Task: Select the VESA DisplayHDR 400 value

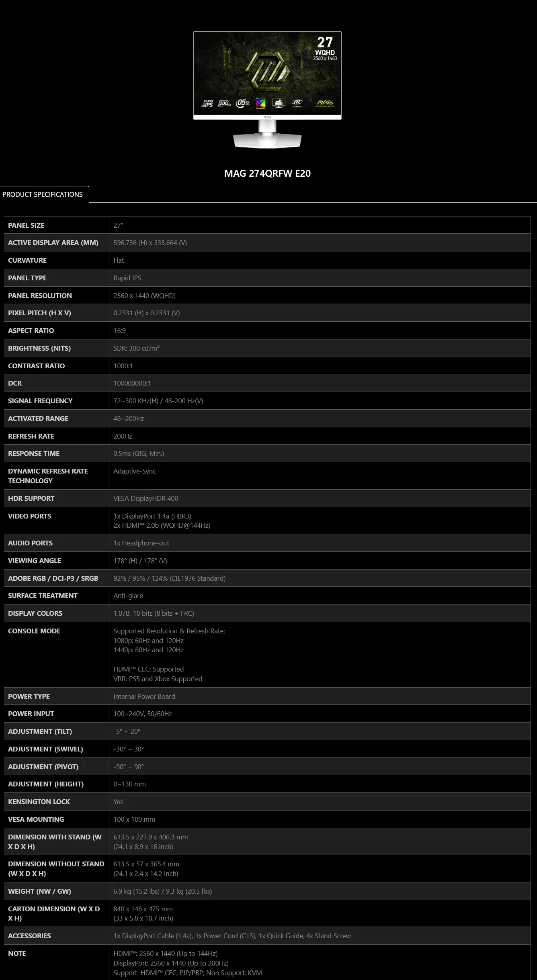Action: 146,498
